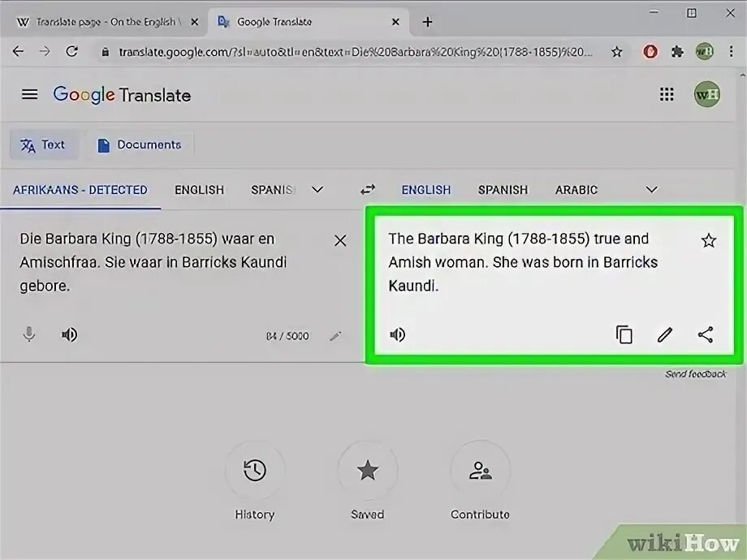This screenshot has width=747, height=560.
Task: Select Afrikaans - Detected source language
Action: (x=80, y=190)
